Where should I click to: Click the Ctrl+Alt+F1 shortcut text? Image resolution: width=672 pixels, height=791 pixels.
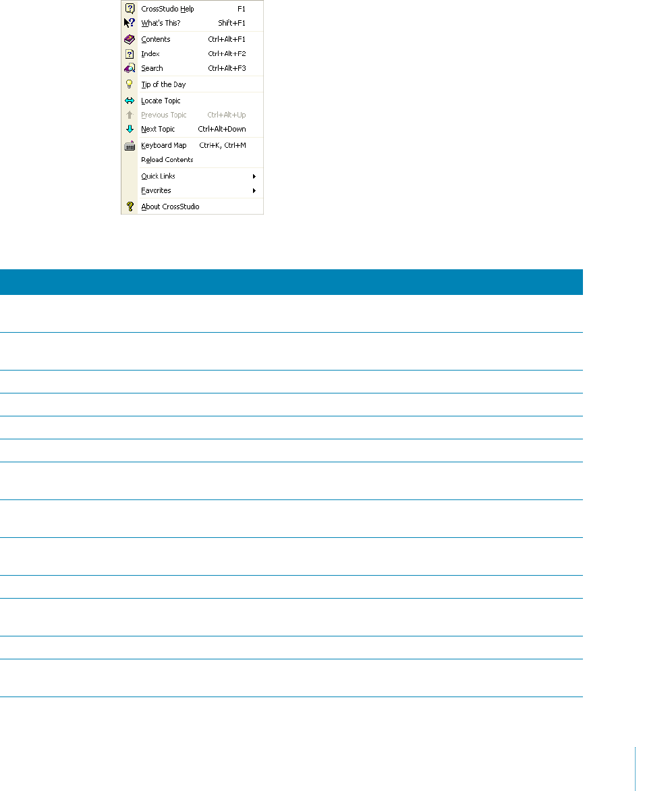pyautogui.click(x=227, y=39)
